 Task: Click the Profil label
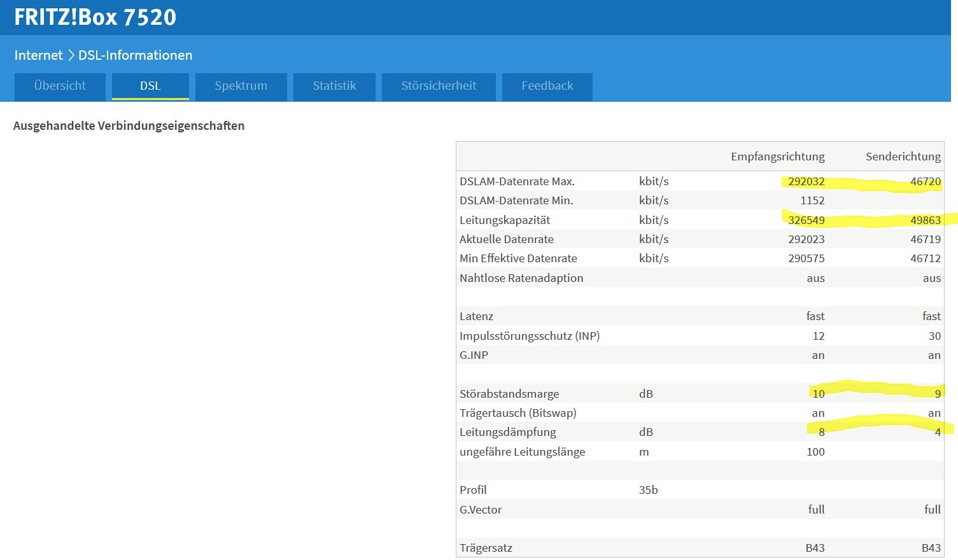(473, 490)
